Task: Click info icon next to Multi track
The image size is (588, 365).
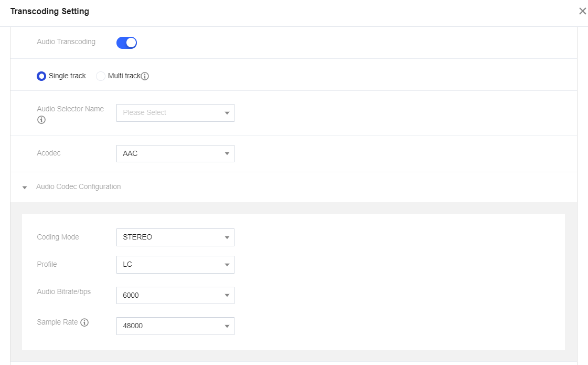Action: pyautogui.click(x=145, y=76)
